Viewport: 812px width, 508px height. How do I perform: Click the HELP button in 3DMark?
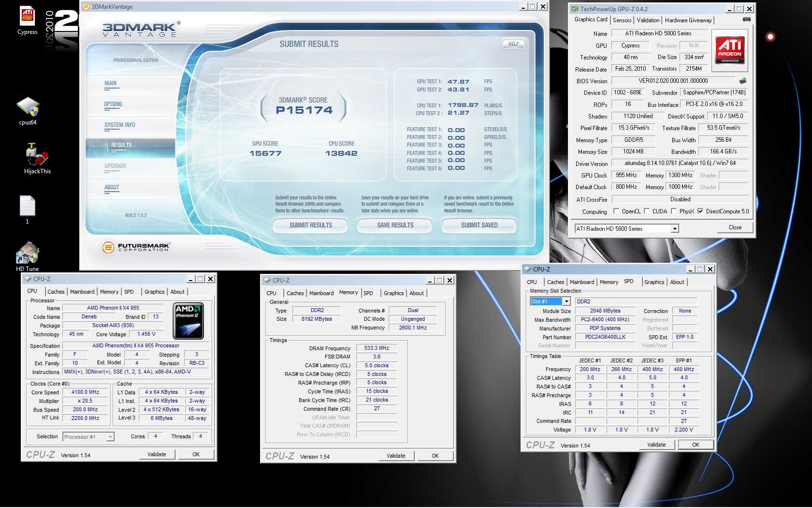[513, 44]
